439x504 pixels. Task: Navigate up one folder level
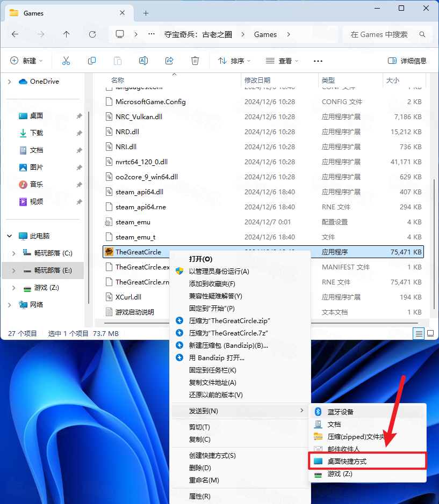tap(67, 34)
